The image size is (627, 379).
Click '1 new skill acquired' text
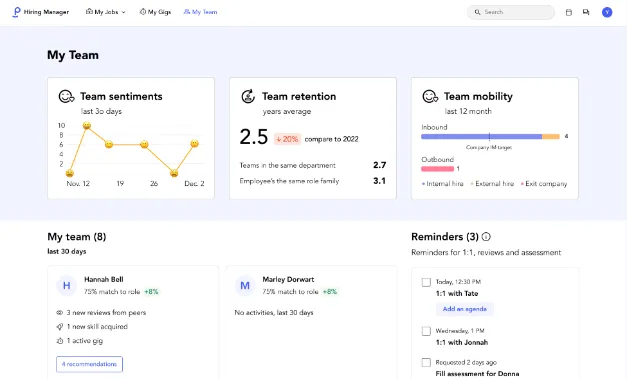97,327
